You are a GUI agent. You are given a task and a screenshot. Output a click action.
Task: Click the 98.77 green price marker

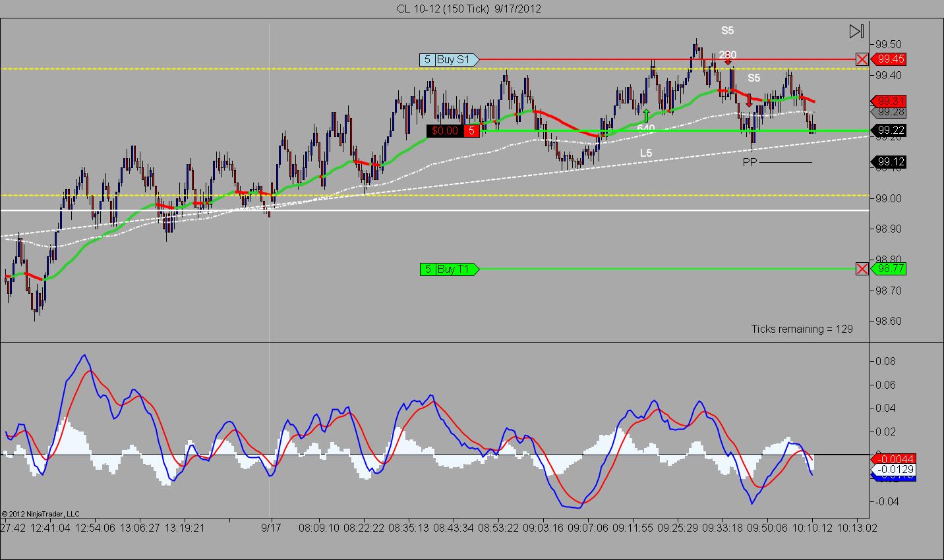tap(889, 269)
